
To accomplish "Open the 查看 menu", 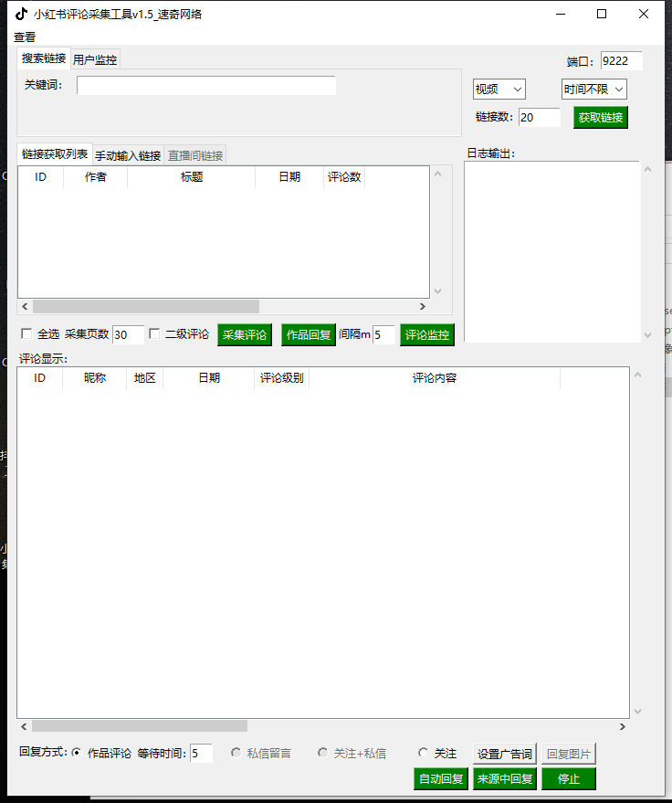I will pos(25,37).
